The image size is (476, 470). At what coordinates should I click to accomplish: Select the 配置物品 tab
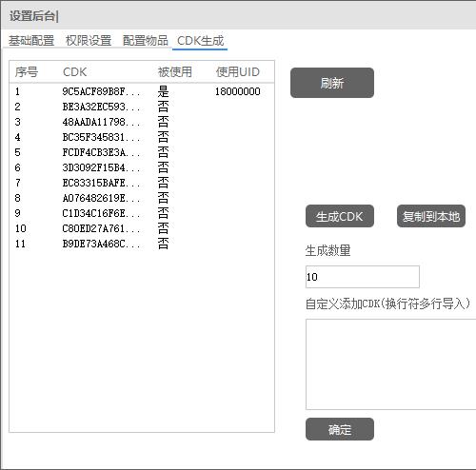(145, 41)
